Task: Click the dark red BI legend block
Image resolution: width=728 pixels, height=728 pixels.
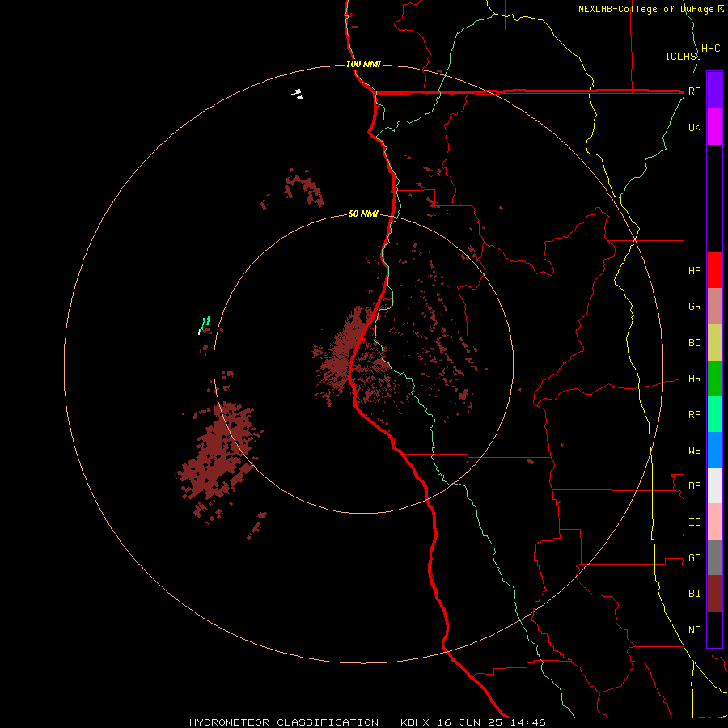Action: tap(714, 594)
